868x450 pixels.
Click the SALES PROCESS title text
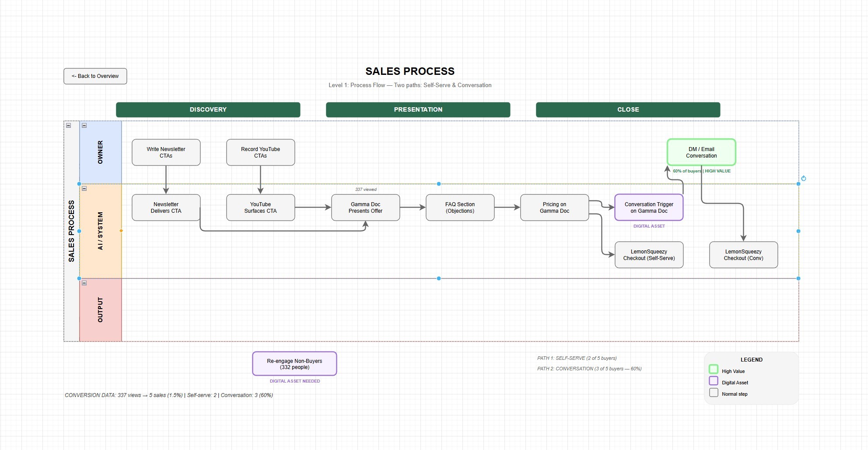click(x=410, y=71)
